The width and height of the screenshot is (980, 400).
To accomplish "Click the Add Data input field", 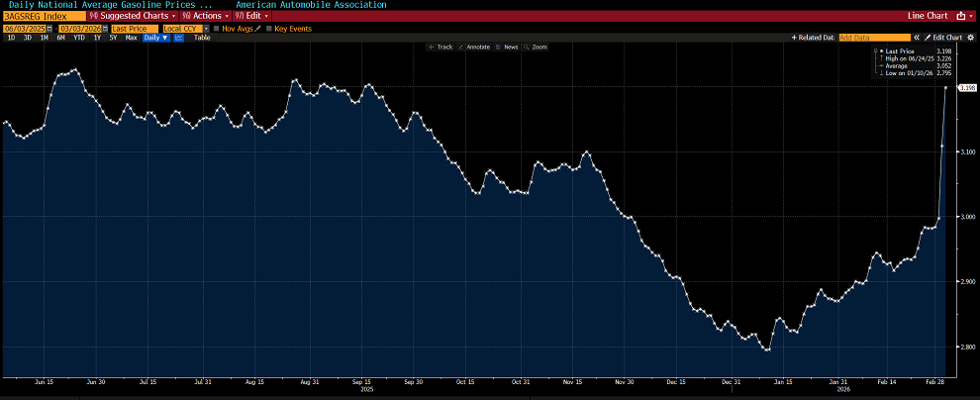I will 874,38.
